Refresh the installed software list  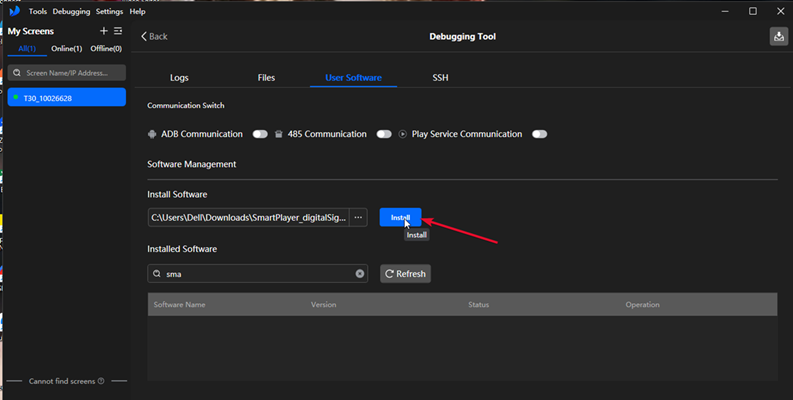coord(406,274)
